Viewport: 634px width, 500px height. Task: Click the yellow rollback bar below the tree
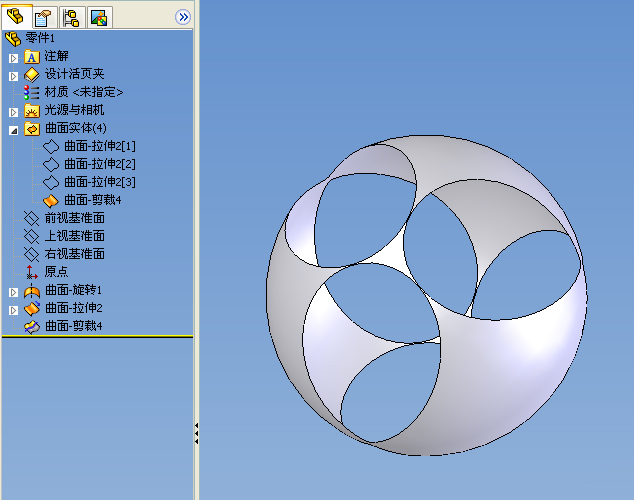[x=97, y=336]
